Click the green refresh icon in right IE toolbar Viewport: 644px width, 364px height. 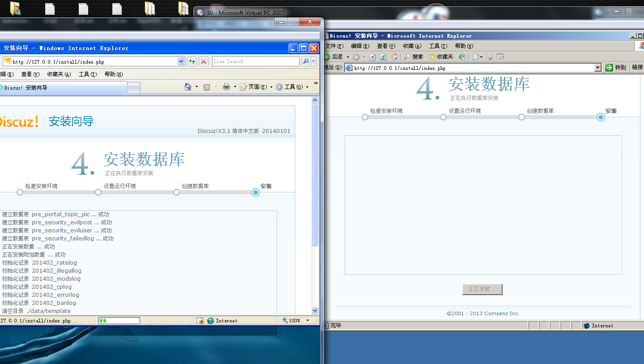383,57
